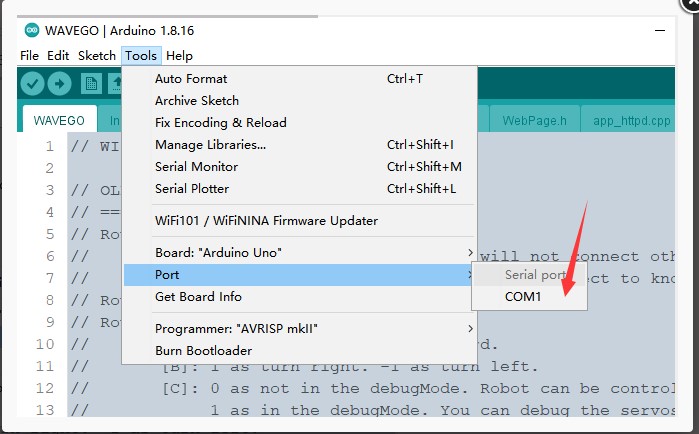This screenshot has width=699, height=434.
Task: Click line number 1 in editor
Action: pos(49,146)
